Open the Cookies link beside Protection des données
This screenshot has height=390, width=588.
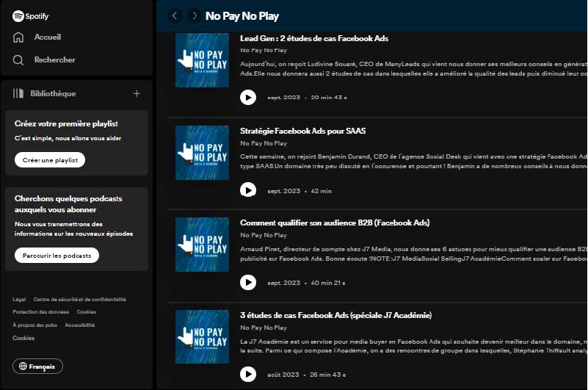pos(86,312)
